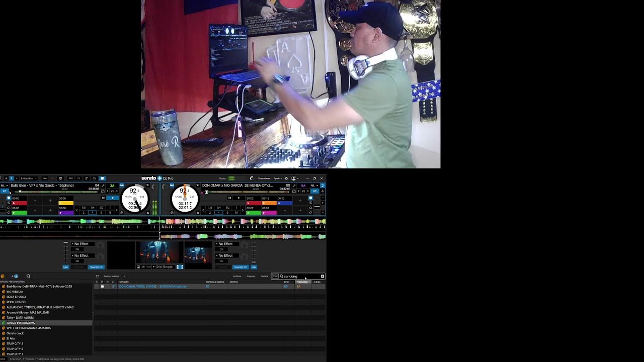Select cue points view icon on right deck
Viewport: 644px width, 362px height.
[x=310, y=198]
